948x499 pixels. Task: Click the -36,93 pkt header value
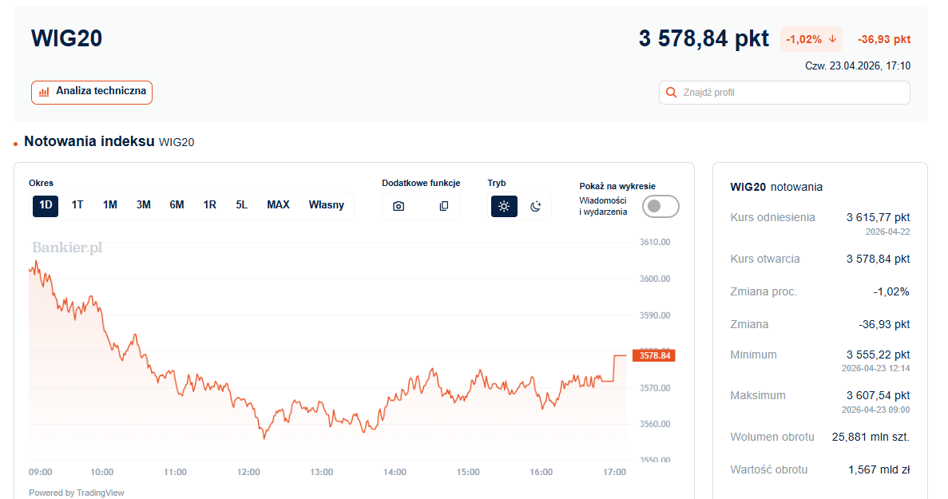click(884, 39)
